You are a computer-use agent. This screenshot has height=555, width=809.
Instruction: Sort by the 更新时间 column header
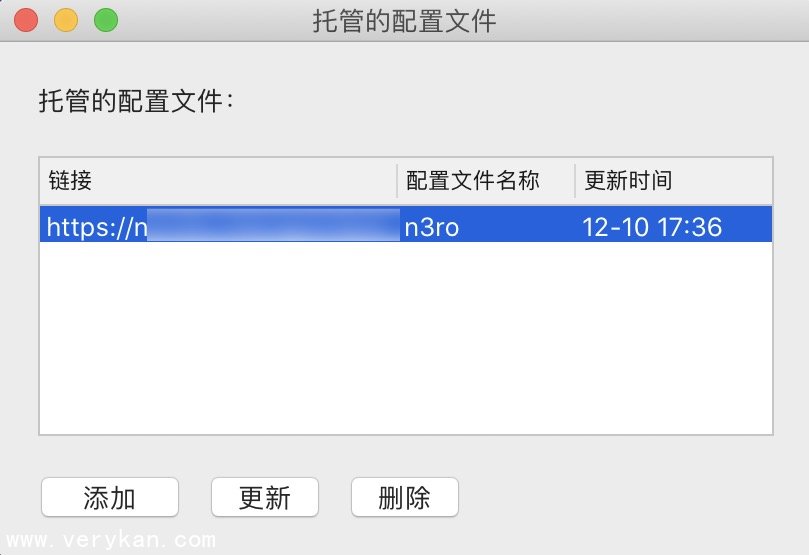pos(673,181)
